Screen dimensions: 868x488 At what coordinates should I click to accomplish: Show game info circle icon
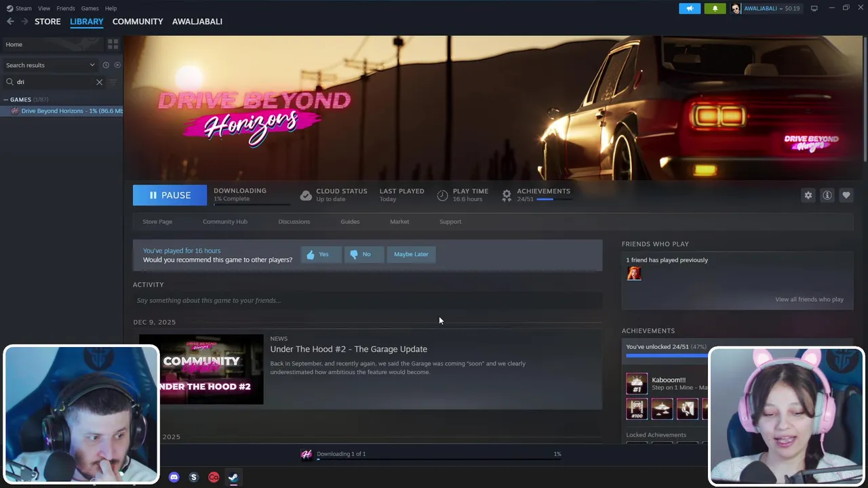827,195
